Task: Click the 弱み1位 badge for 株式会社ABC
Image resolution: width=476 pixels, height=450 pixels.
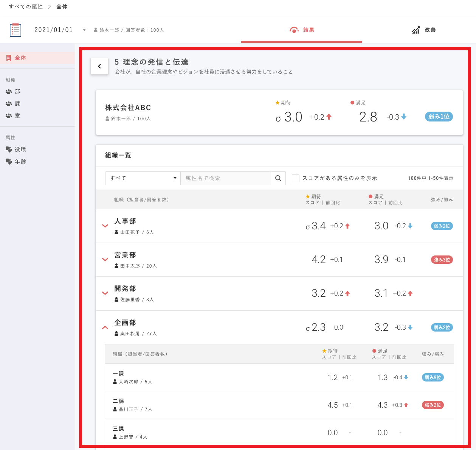Action: click(x=439, y=117)
